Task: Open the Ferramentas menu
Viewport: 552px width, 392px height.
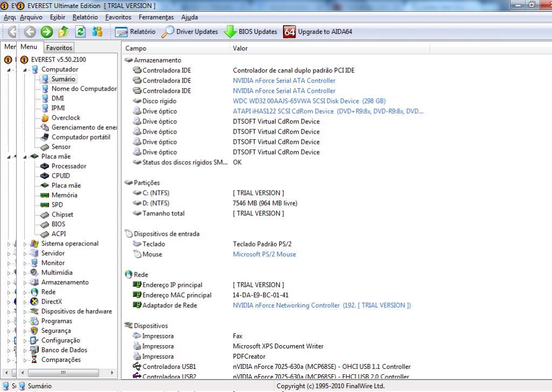Action: (156, 17)
